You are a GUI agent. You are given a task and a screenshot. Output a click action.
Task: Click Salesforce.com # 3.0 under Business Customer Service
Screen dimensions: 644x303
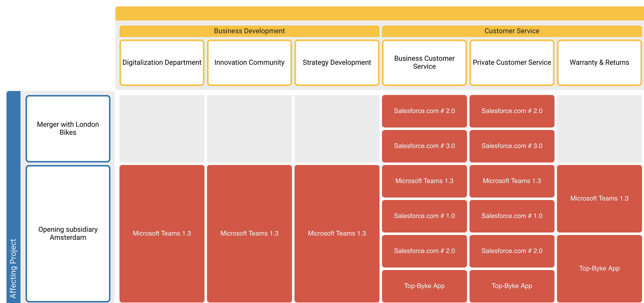[424, 146]
